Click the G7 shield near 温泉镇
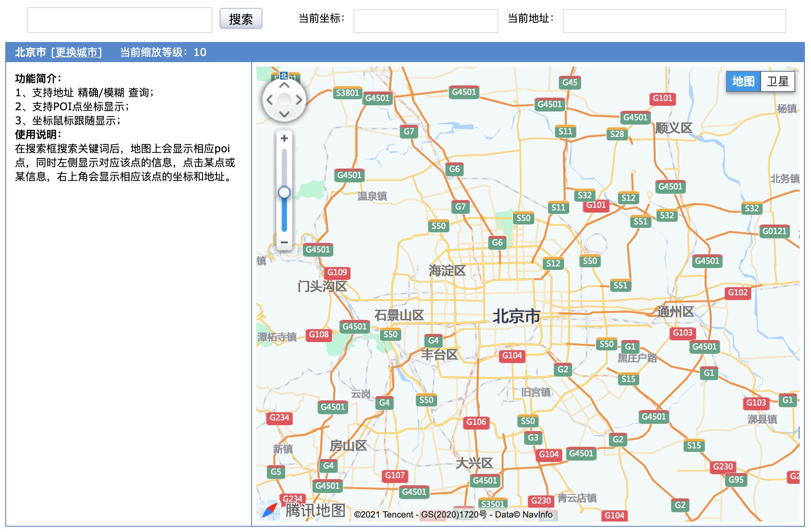Viewport: 811px width, 532px height. pos(460,207)
